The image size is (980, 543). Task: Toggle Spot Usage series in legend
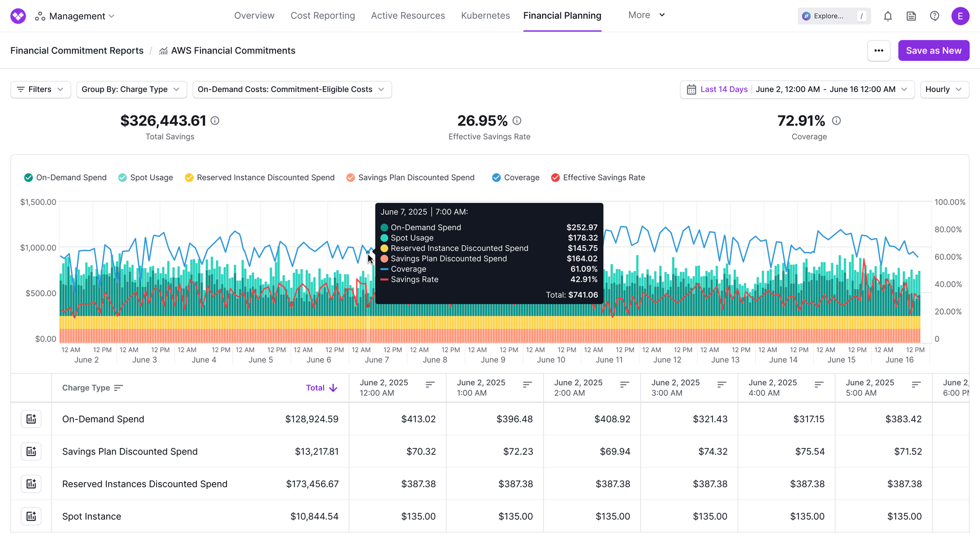(x=122, y=178)
